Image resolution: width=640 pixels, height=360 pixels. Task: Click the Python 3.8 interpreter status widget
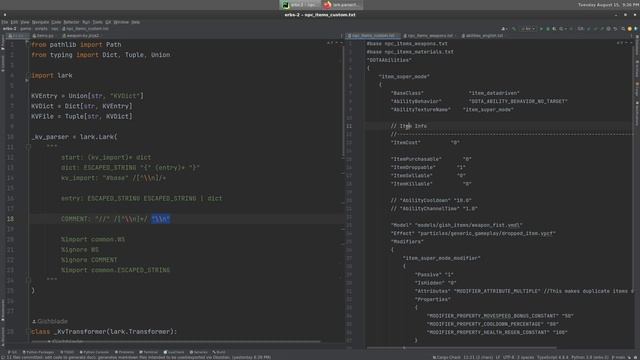590,357
